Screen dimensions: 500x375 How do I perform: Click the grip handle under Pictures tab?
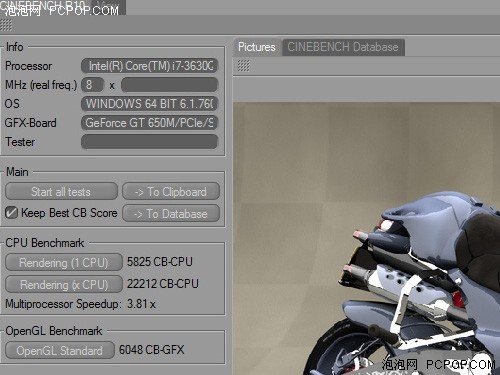243,66
